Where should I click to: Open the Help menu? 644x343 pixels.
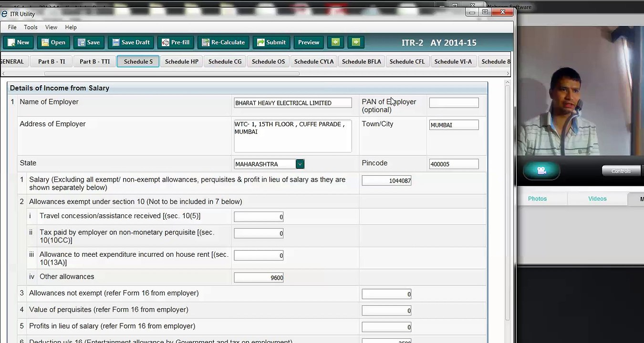(x=71, y=27)
